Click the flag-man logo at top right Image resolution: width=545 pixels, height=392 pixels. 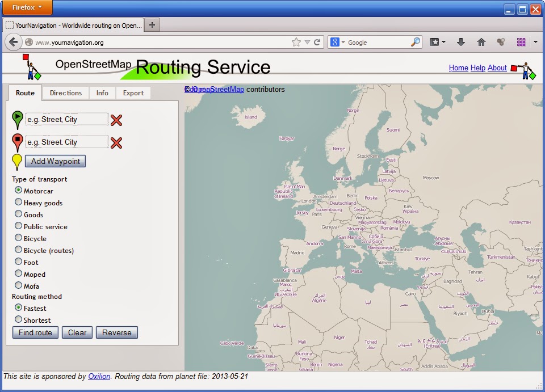coord(524,70)
